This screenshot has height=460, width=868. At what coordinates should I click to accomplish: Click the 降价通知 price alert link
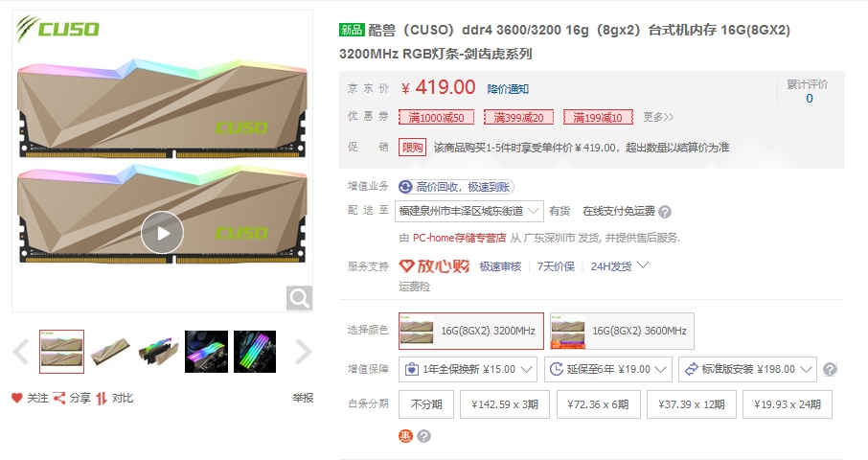pos(508,89)
